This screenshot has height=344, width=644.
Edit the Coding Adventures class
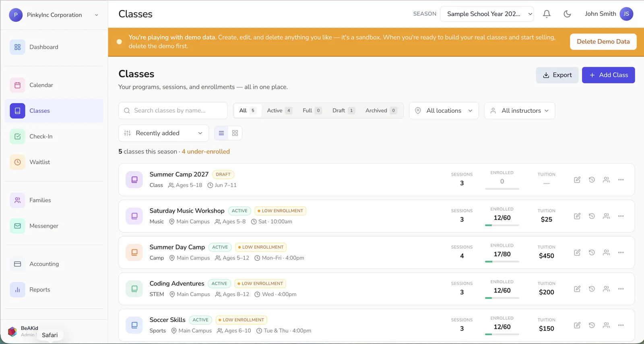577,289
